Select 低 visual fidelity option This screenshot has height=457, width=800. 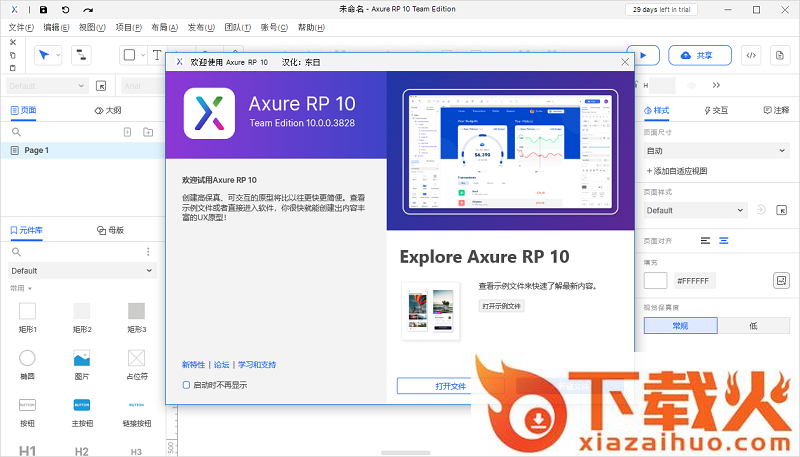(x=754, y=325)
